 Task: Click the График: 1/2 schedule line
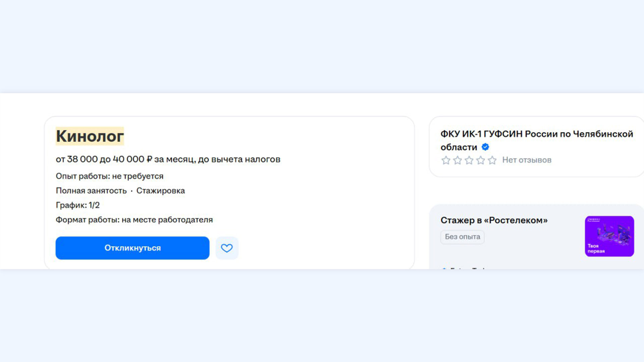77,205
